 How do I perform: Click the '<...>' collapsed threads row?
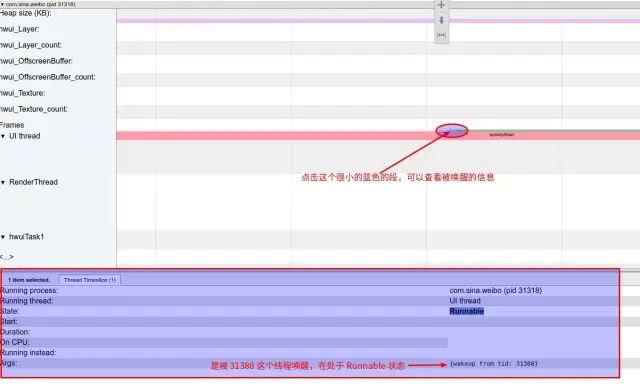[7, 257]
